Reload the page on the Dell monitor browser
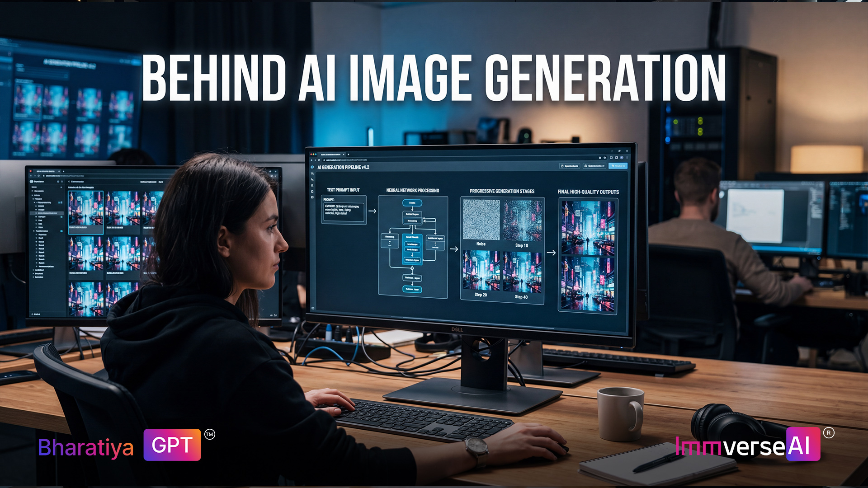The height and width of the screenshot is (488, 868). tap(319, 160)
